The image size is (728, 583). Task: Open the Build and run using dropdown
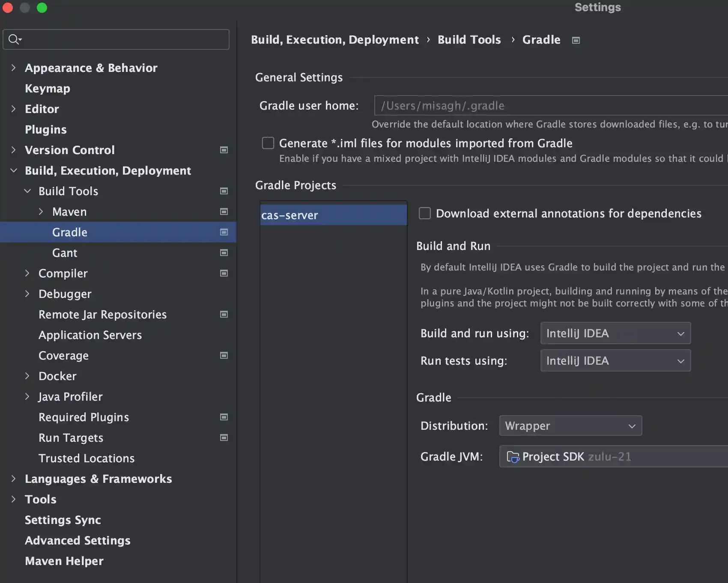(x=615, y=333)
